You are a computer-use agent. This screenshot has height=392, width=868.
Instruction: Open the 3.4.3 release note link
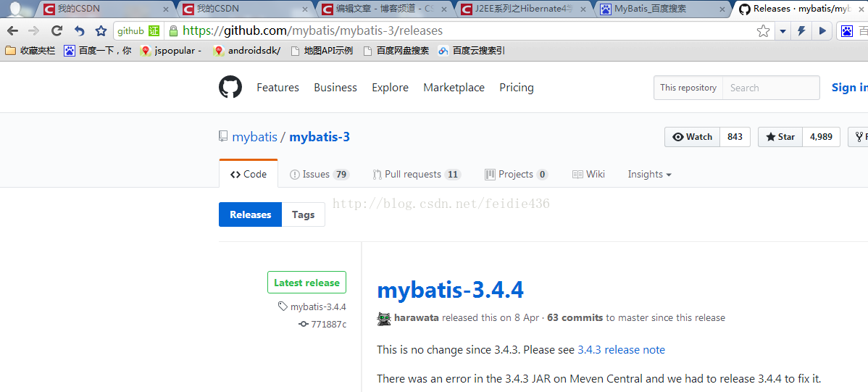click(x=621, y=350)
